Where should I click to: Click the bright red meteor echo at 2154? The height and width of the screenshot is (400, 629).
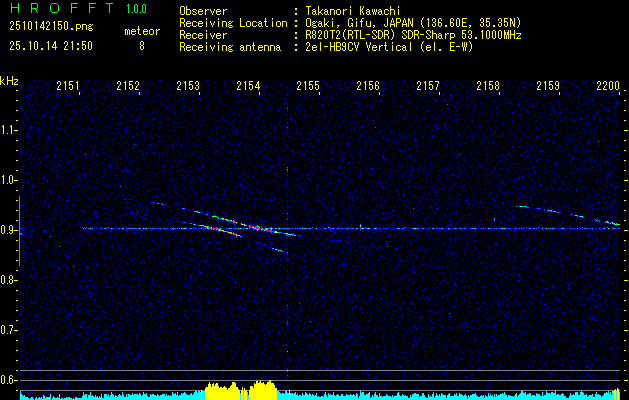click(261, 229)
